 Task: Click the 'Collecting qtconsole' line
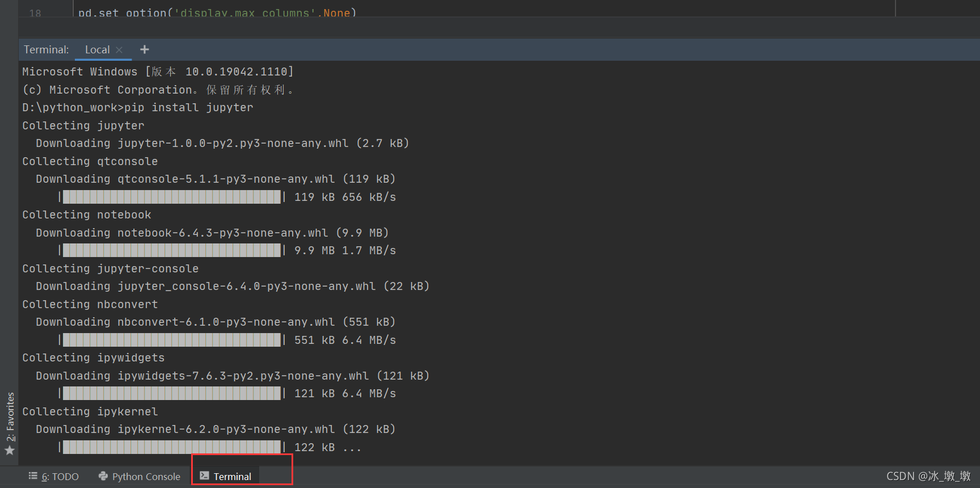(x=90, y=161)
